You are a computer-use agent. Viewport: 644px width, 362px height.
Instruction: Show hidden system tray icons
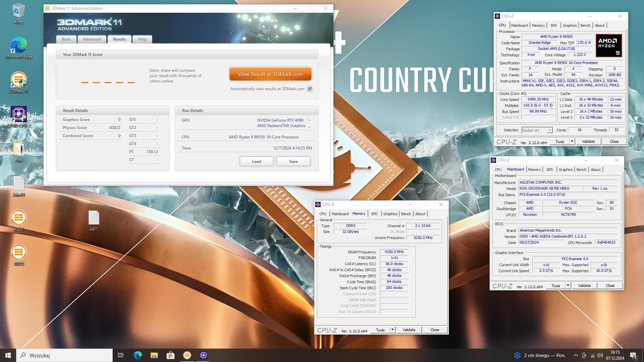[x=576, y=355]
